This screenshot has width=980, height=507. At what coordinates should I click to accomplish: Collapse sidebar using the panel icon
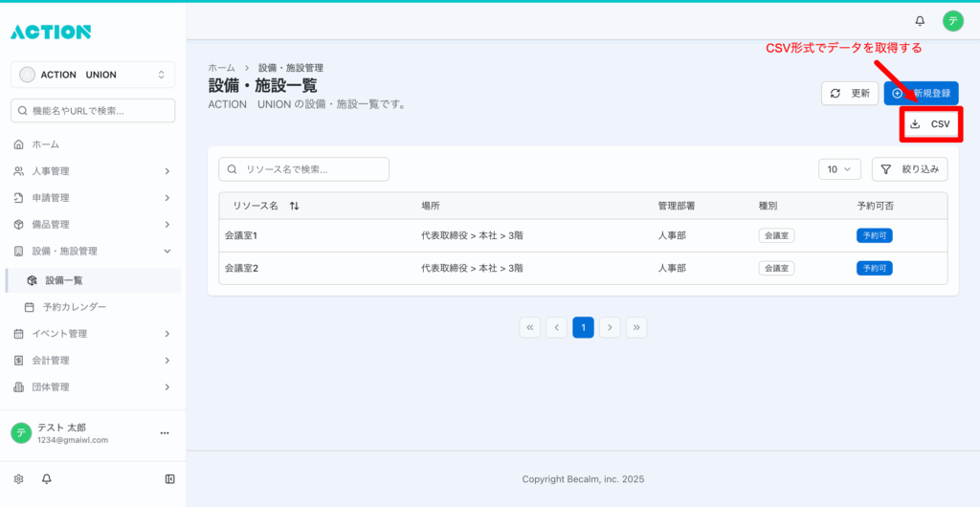pyautogui.click(x=169, y=478)
